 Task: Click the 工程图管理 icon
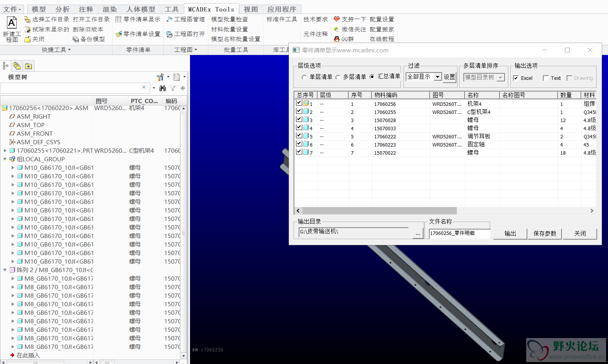tap(169, 19)
